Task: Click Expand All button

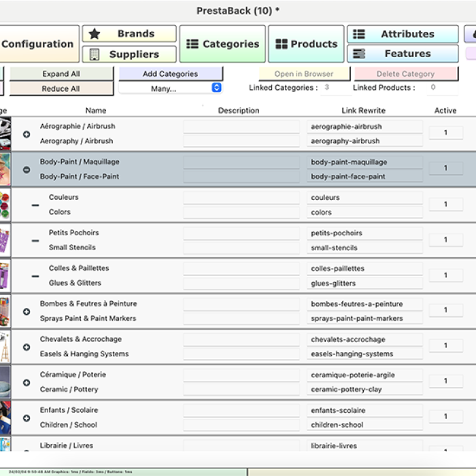Action: pyautogui.click(x=61, y=73)
